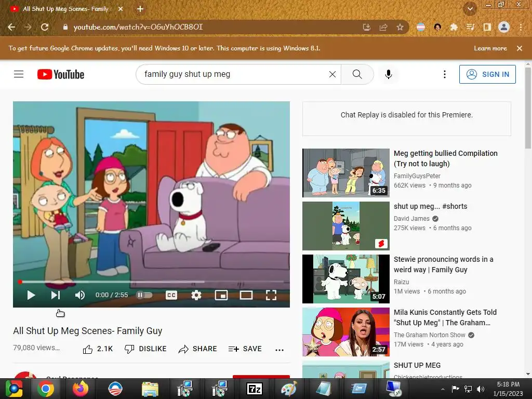
Task: Open the Extensions puzzle icon
Action: 454,27
